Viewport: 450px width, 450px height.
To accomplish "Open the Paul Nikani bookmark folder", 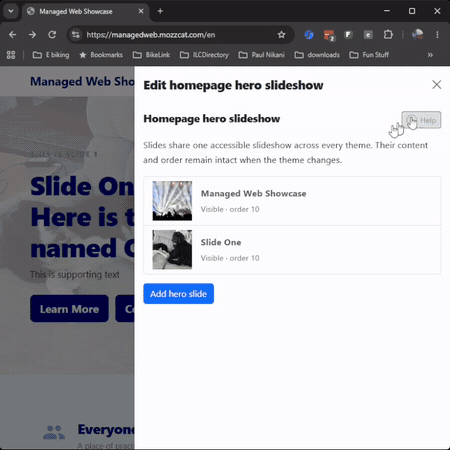I will 262,55.
